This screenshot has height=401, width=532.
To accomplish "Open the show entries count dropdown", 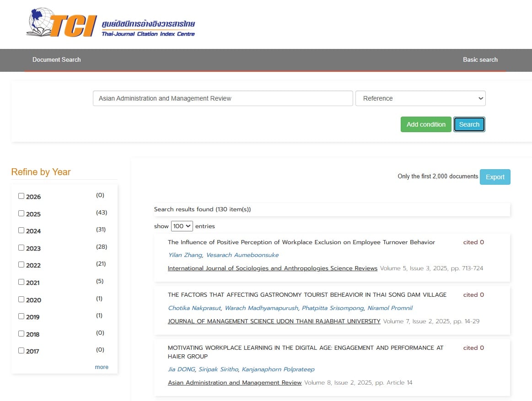I will point(182,226).
